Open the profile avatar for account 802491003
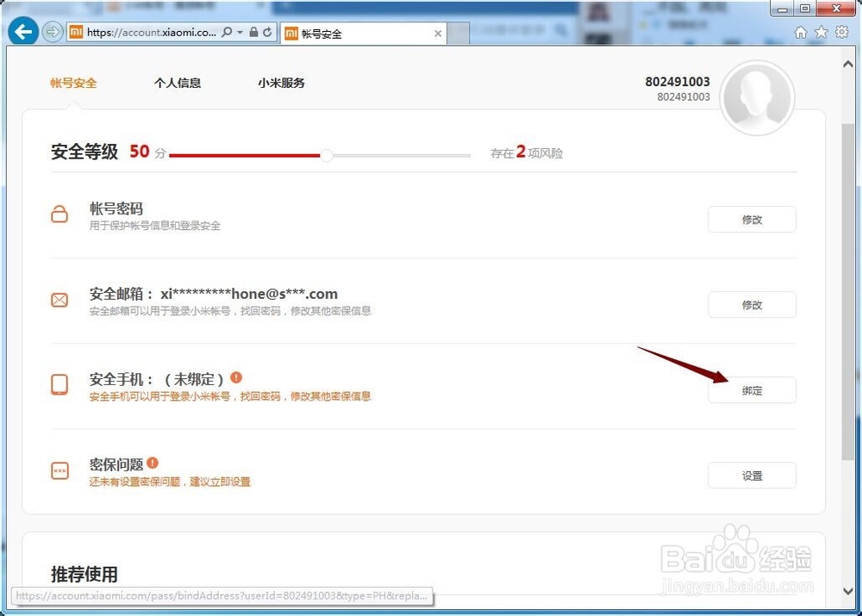 (x=757, y=97)
